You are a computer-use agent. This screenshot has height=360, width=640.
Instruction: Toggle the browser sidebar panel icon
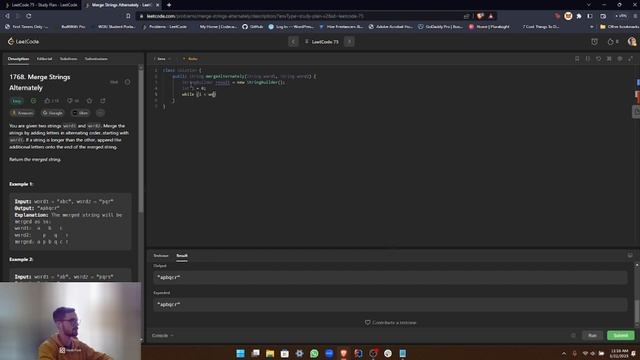(590, 16)
